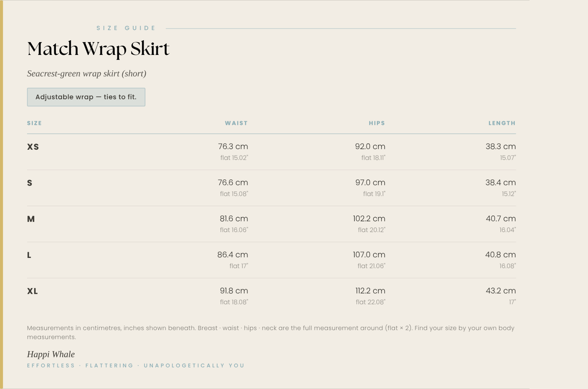Screen dimensions: 588x389
Task: Click the 'WAIST' column header
Action: (236, 123)
